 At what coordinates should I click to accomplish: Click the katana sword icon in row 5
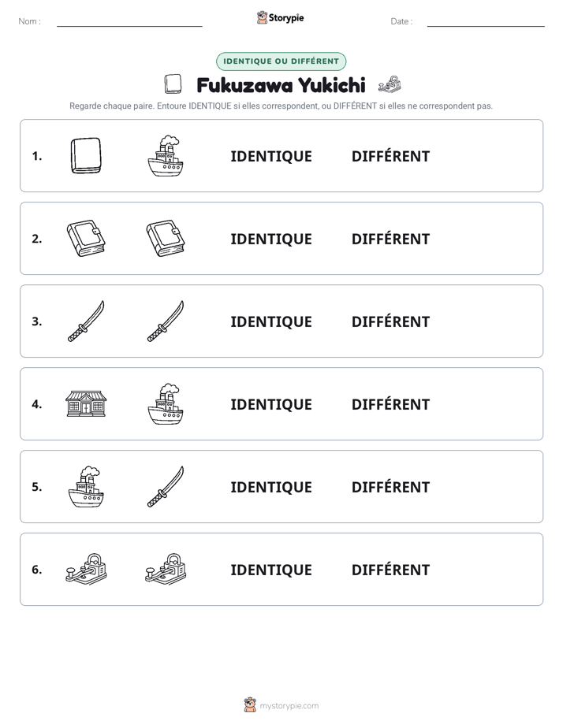[166, 487]
